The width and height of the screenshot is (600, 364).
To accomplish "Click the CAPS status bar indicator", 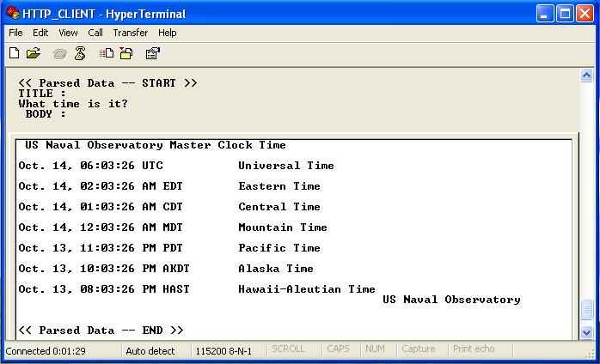I will pos(339,349).
